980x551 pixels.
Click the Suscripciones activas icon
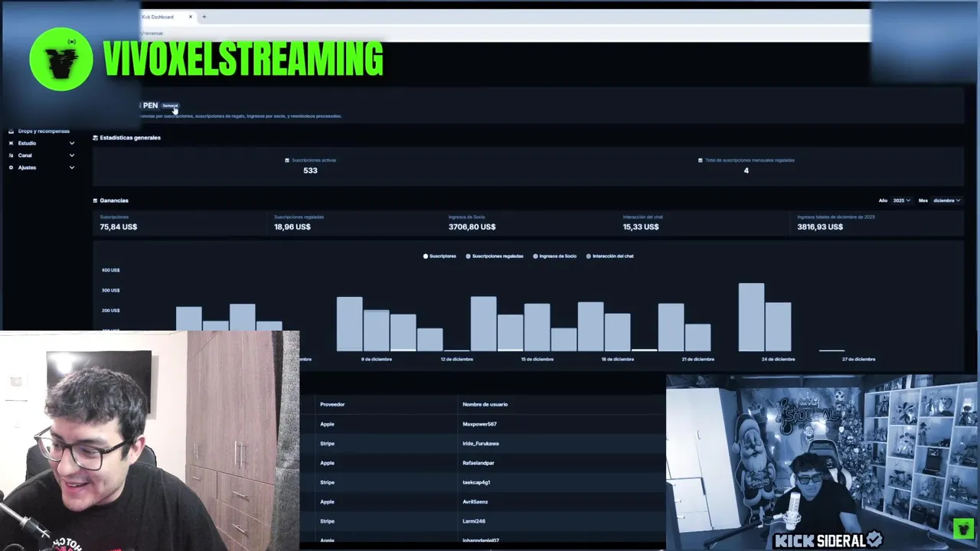point(287,161)
